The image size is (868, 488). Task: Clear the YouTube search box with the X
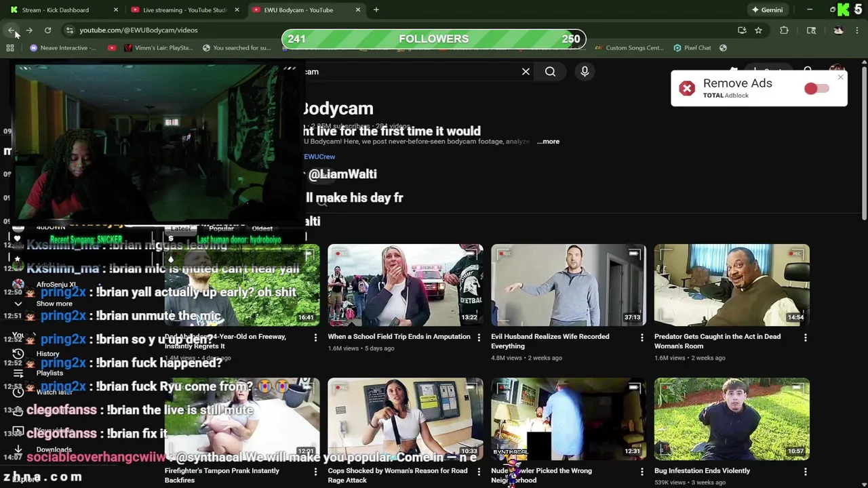tap(526, 71)
